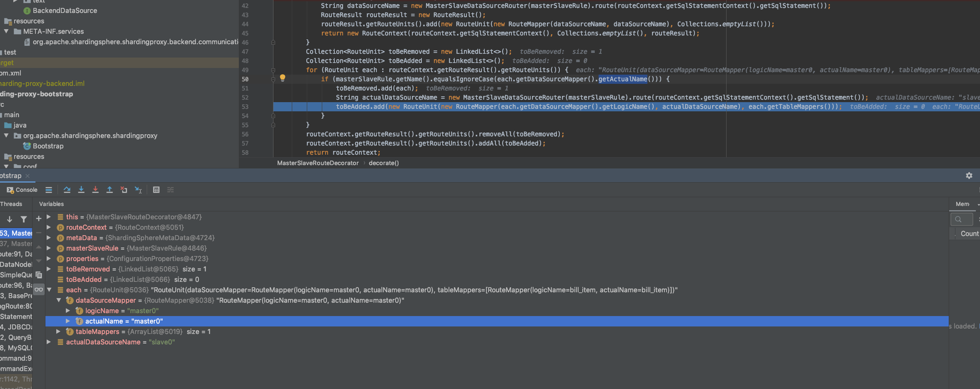The height and width of the screenshot is (389, 980).
Task: Click the Run to Cursor icon
Action: [138, 190]
